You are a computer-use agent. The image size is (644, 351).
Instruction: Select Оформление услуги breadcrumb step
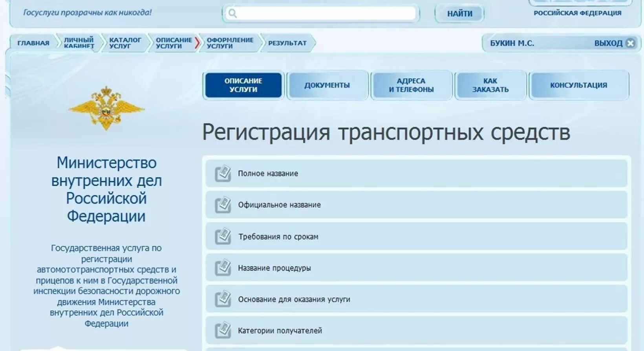230,43
